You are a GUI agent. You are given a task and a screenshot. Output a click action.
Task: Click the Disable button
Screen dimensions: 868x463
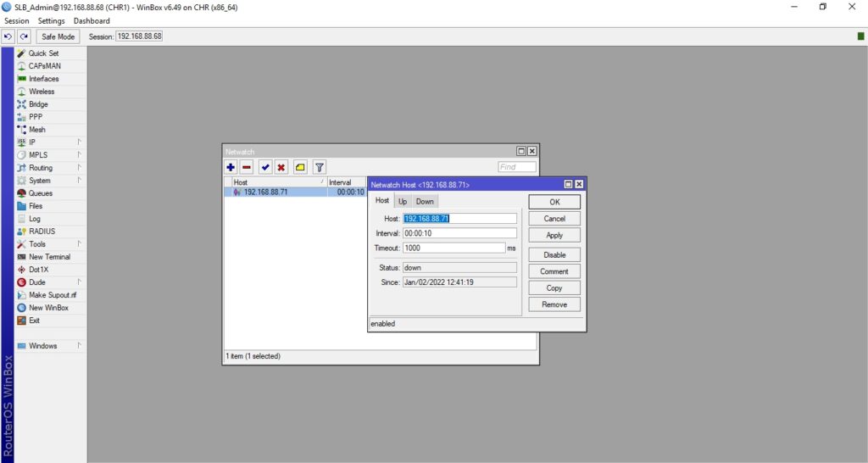[554, 254]
